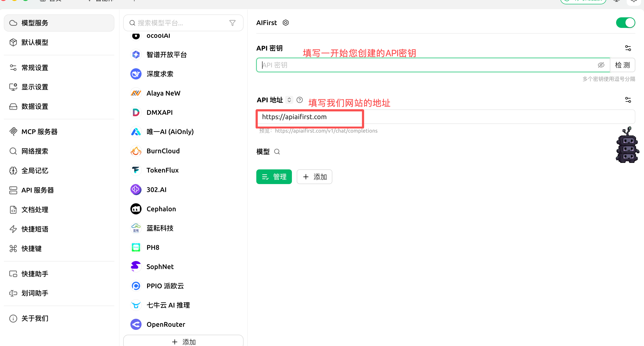Image resolution: width=644 pixels, height=346 pixels.
Task: Open 关于我们 about page
Action: tap(59, 319)
